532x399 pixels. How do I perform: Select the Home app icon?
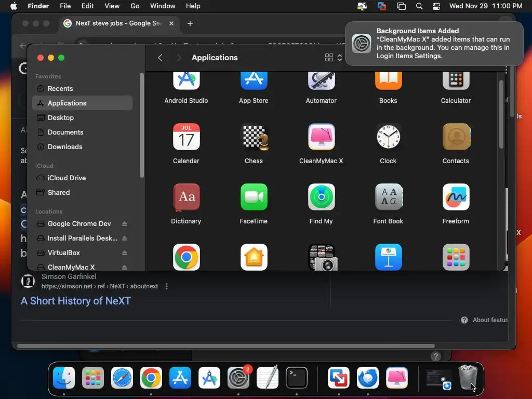coord(254,257)
